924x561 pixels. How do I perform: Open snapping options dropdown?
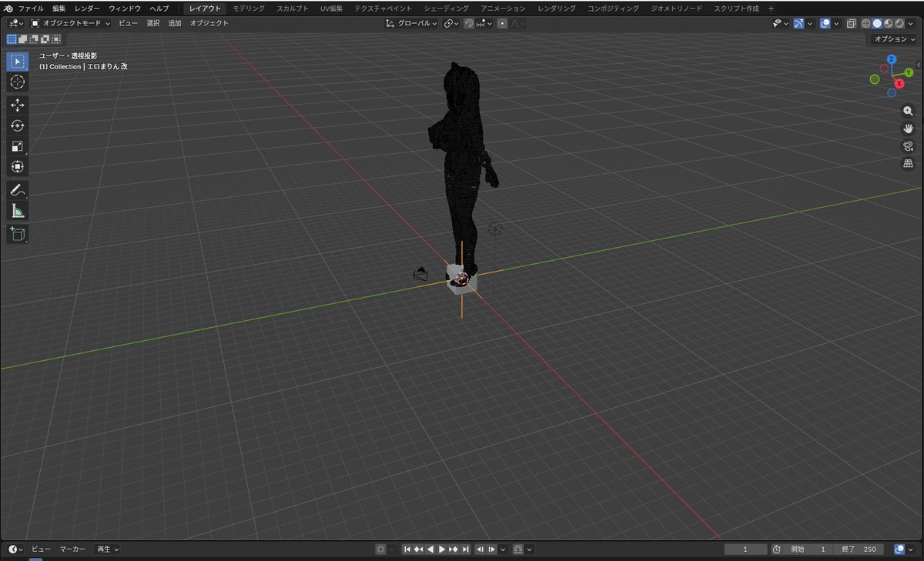484,24
